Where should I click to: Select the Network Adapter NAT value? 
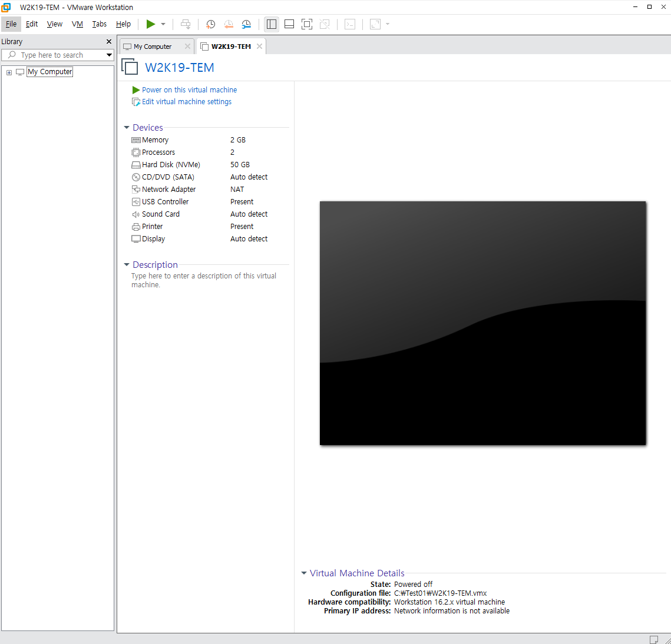click(x=237, y=190)
